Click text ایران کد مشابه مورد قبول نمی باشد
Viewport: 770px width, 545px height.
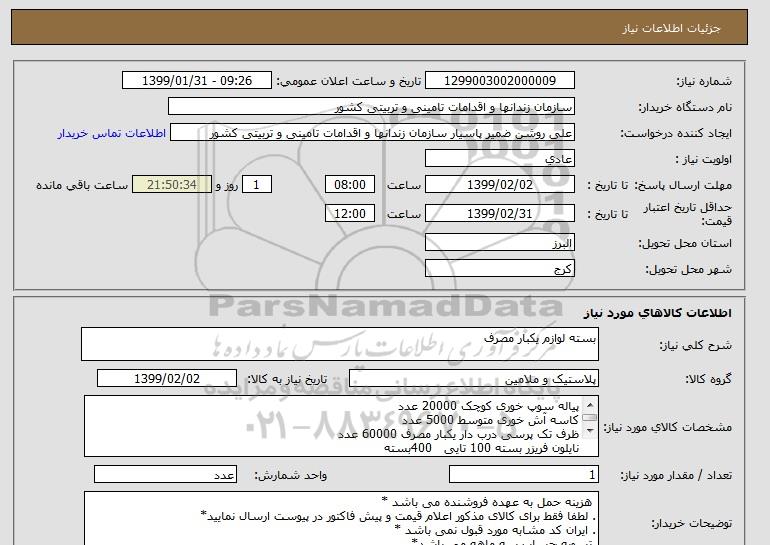(x=495, y=530)
